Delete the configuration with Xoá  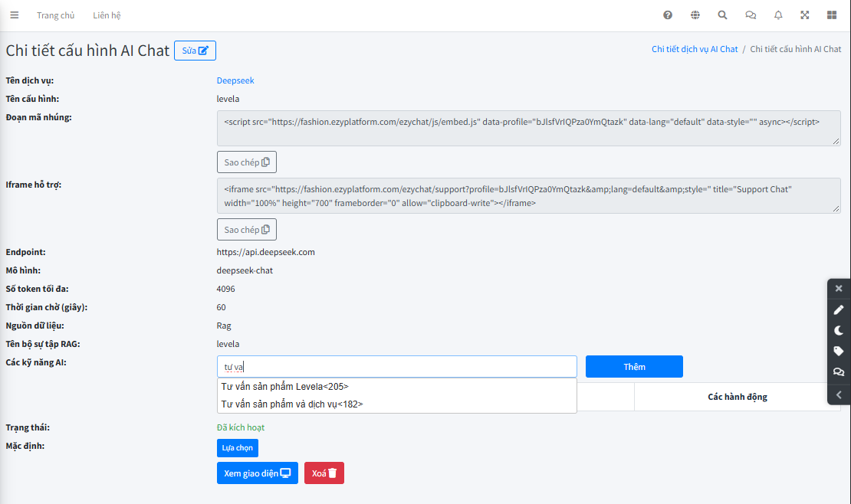tap(324, 473)
